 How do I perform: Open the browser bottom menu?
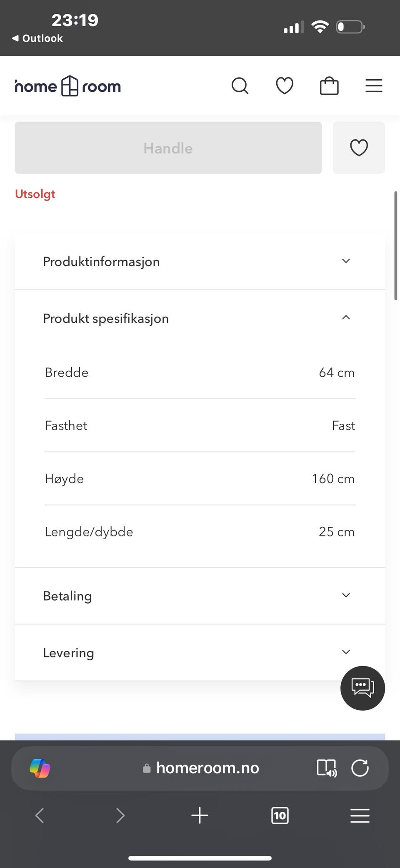[x=360, y=815]
